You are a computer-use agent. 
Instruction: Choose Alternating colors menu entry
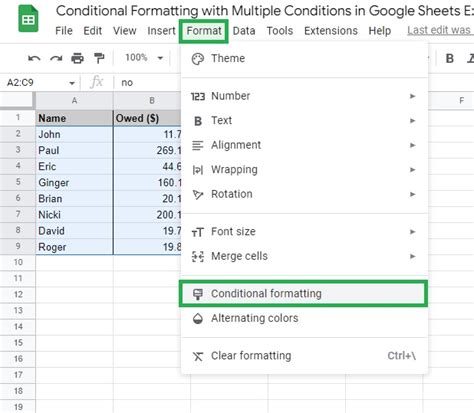[x=304, y=318]
